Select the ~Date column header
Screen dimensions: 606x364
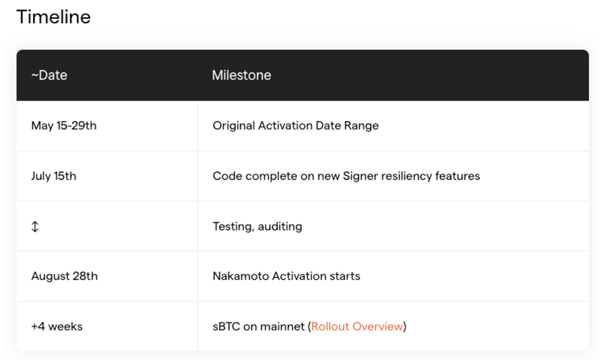[x=49, y=75]
